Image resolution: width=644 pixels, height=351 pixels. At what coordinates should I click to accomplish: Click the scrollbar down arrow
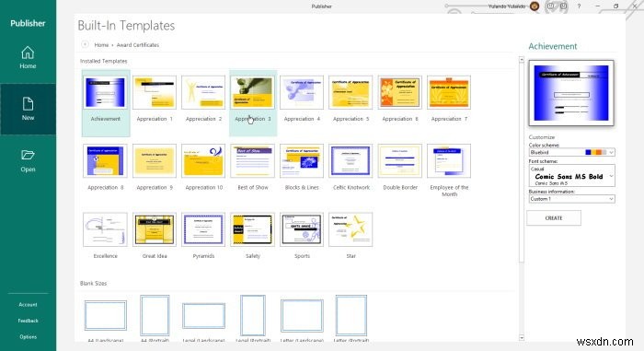(522, 337)
